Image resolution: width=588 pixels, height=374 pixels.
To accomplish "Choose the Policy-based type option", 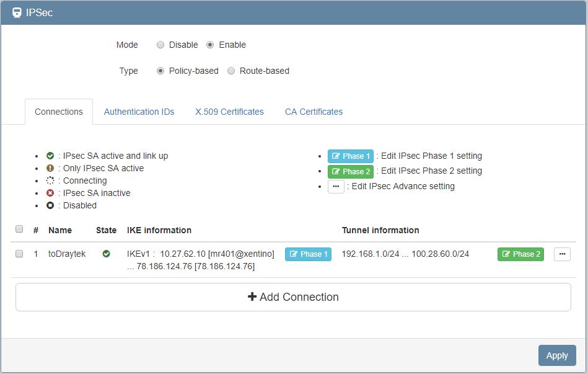I will [160, 71].
